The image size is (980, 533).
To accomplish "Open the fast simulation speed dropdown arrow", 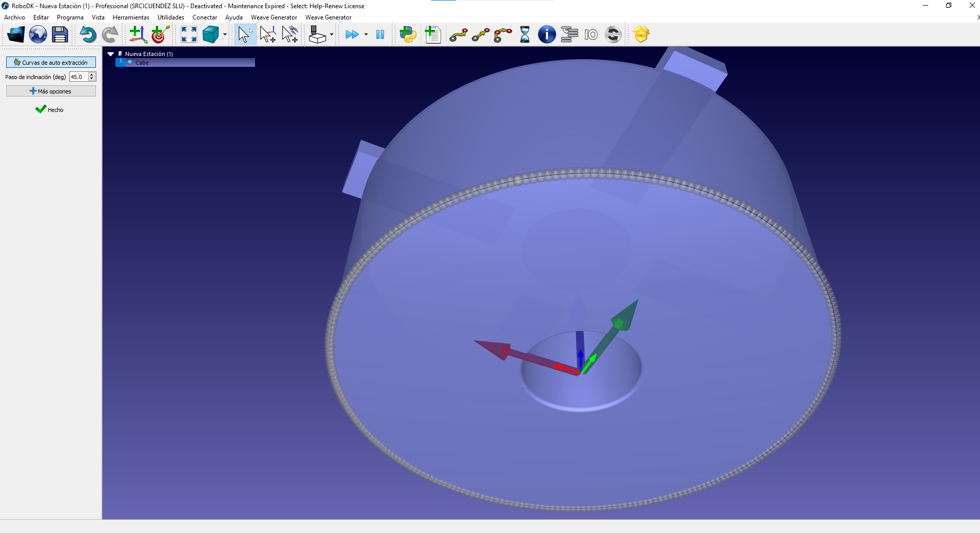I will [x=366, y=35].
